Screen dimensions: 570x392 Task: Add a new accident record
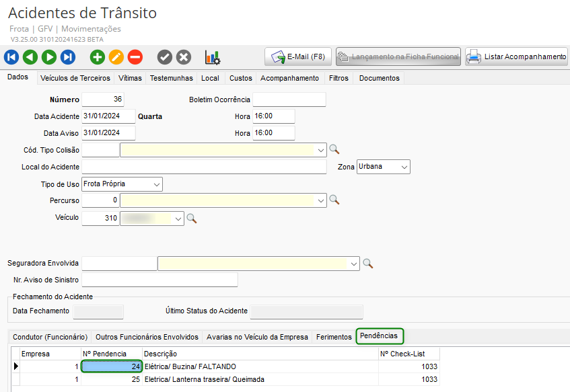point(98,57)
